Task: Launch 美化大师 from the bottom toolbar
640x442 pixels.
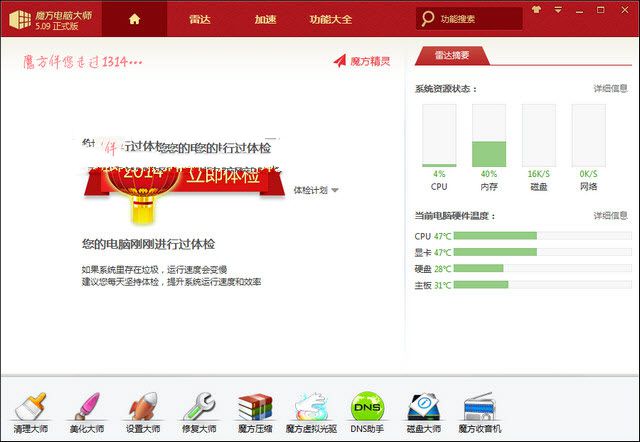Action: click(x=86, y=411)
